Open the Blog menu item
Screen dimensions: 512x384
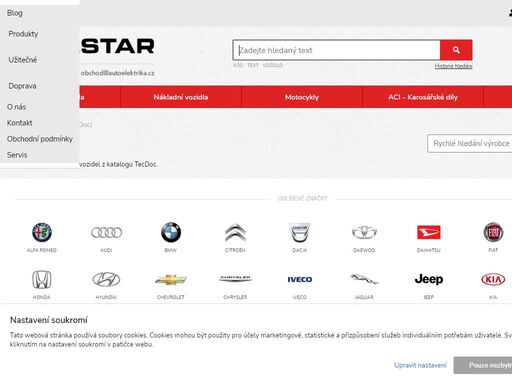15,13
